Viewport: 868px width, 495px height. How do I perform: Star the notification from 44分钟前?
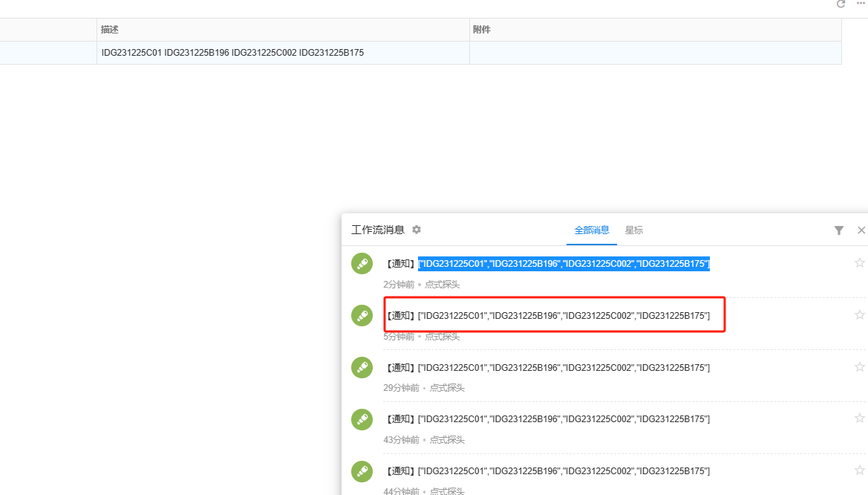859,470
